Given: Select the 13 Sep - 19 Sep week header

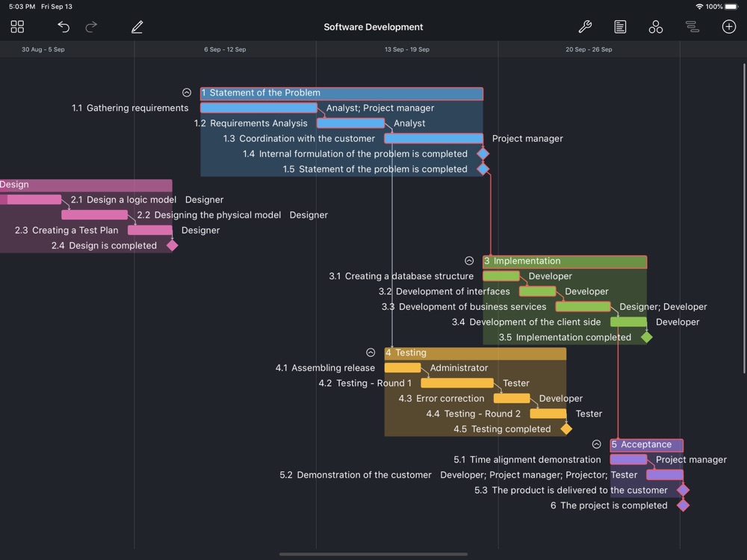Looking at the screenshot, I should tap(407, 49).
